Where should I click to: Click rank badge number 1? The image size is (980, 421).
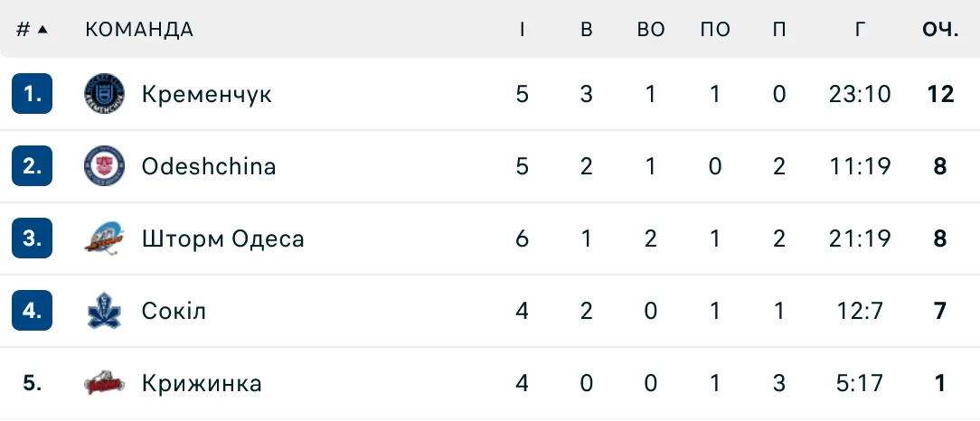click(x=33, y=94)
